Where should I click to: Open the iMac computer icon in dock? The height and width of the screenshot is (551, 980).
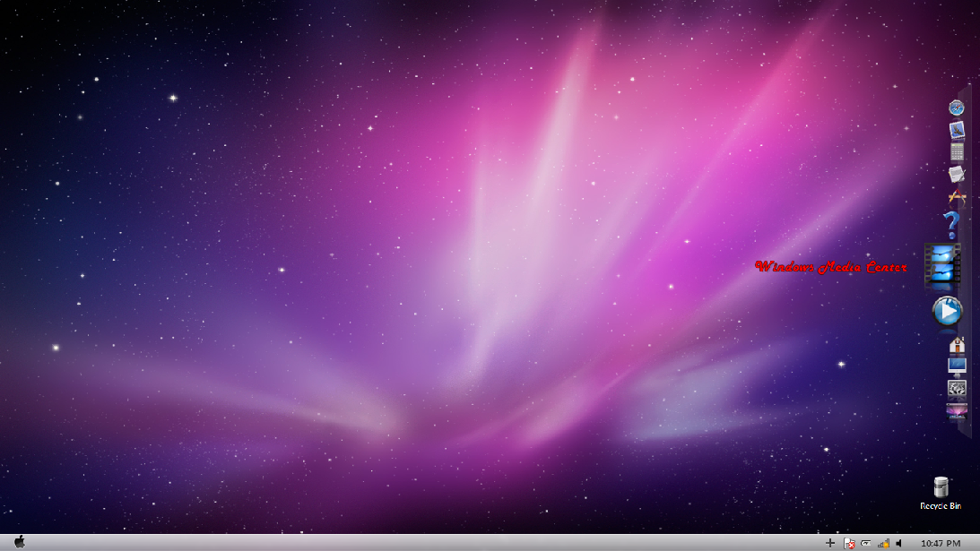pyautogui.click(x=957, y=366)
